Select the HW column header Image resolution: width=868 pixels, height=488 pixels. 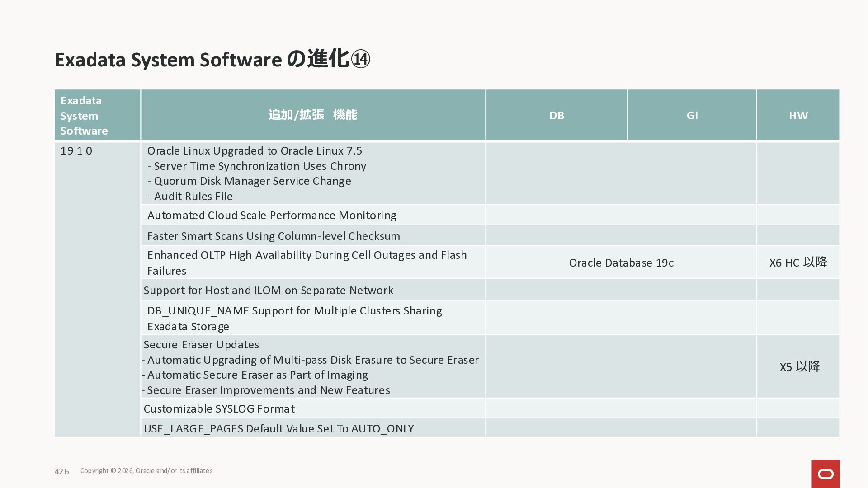click(x=798, y=116)
